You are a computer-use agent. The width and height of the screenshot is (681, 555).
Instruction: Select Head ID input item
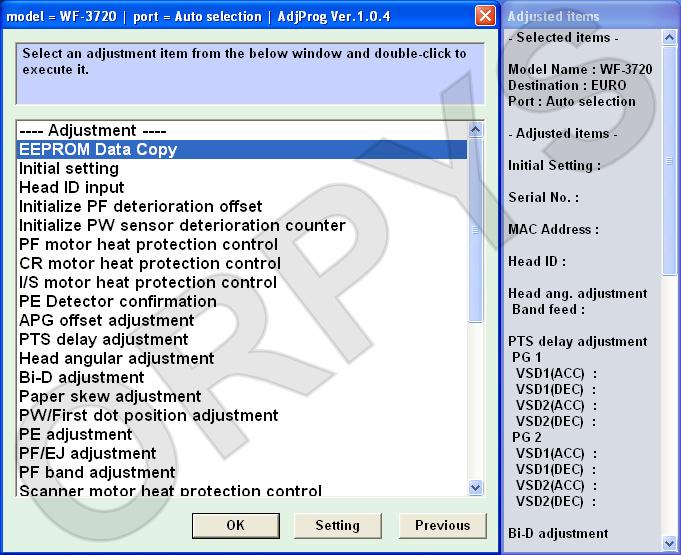click(x=242, y=188)
